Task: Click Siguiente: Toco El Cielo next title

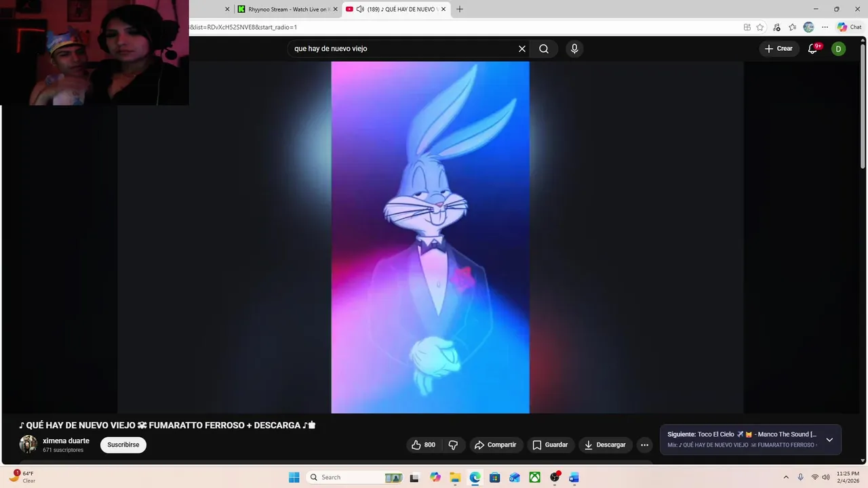Action: (742, 434)
